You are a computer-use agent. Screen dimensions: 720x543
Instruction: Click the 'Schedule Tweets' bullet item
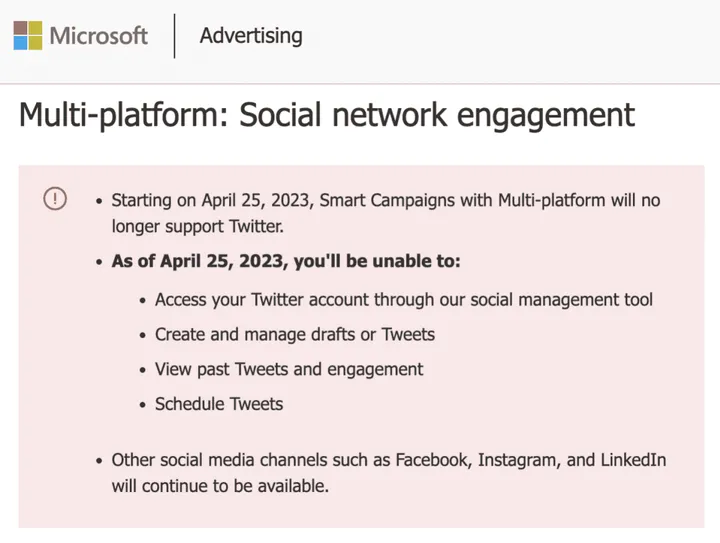219,404
